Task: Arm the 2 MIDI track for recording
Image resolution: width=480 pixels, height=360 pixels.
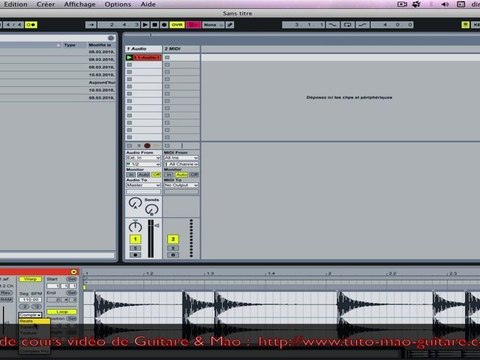Action: (x=173, y=255)
